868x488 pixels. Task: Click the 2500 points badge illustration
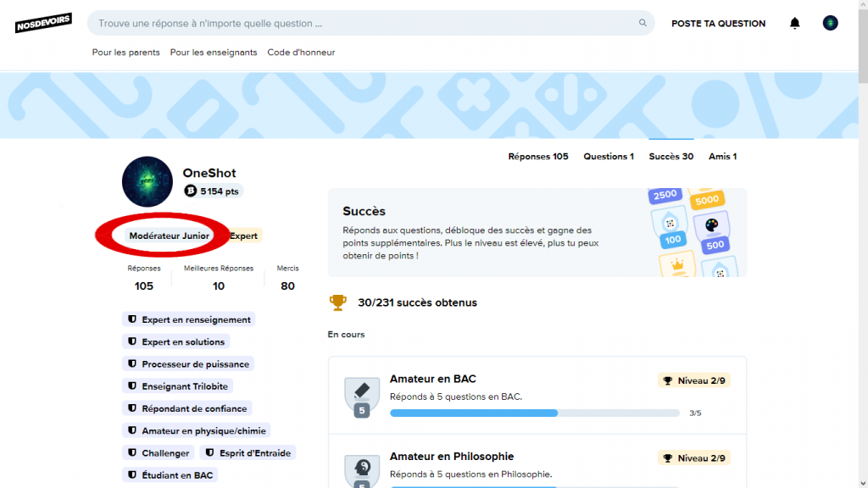(x=665, y=195)
